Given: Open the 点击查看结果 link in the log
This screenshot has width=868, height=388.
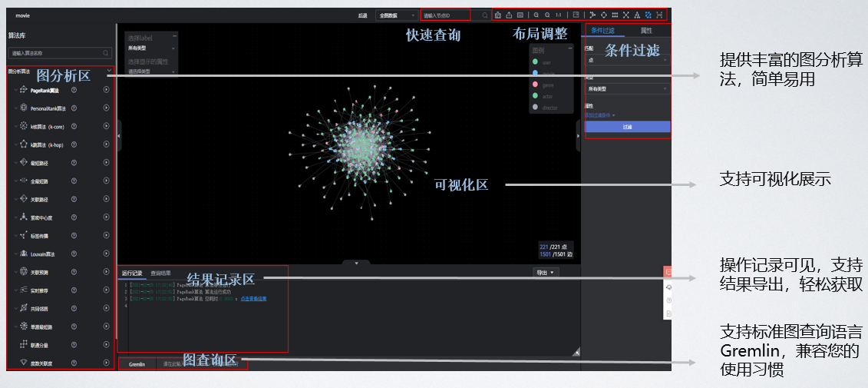Looking at the screenshot, I should [x=253, y=299].
